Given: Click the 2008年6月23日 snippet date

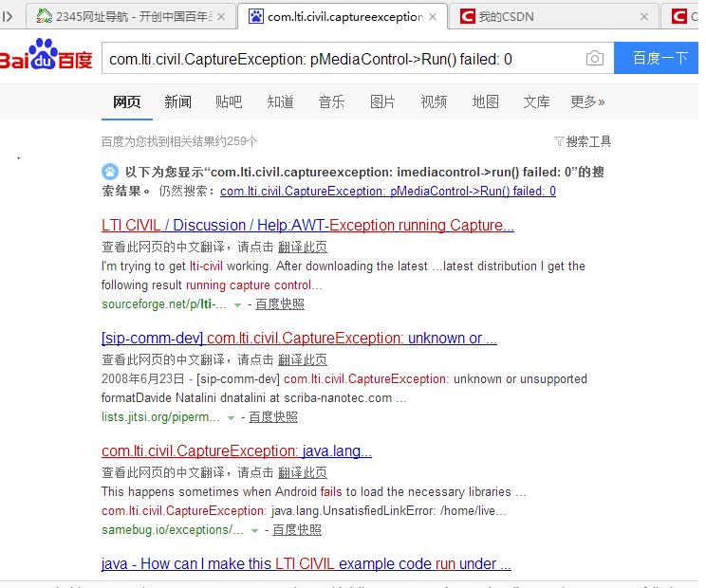Looking at the screenshot, I should (x=142, y=379).
